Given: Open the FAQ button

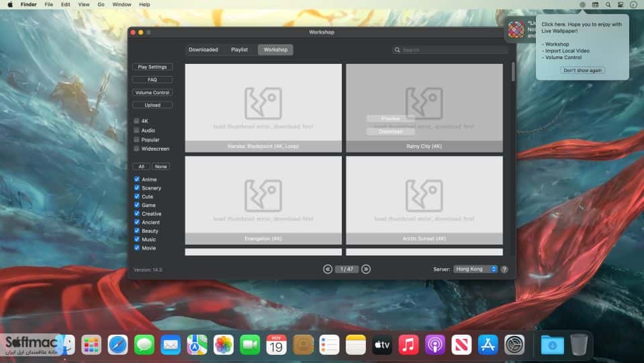Looking at the screenshot, I should click(x=152, y=80).
